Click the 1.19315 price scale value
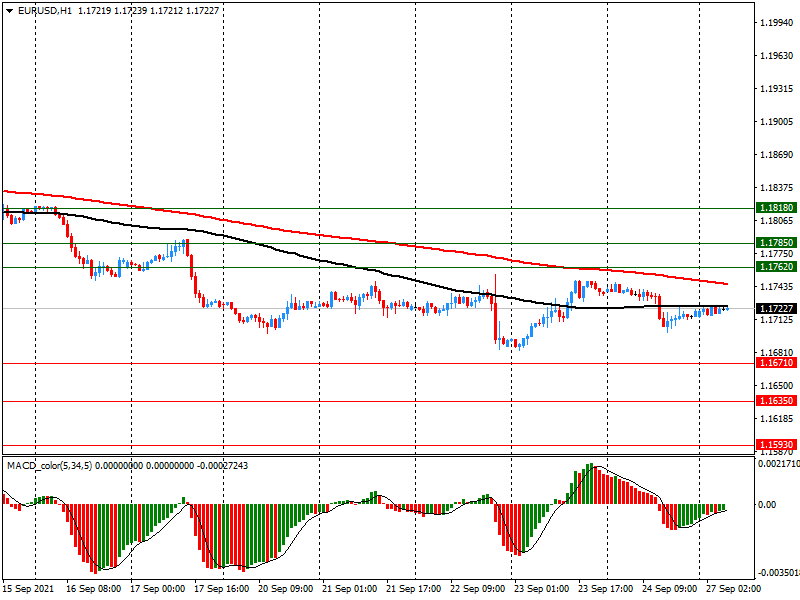Viewport: 800px width, 600px height. (x=777, y=89)
